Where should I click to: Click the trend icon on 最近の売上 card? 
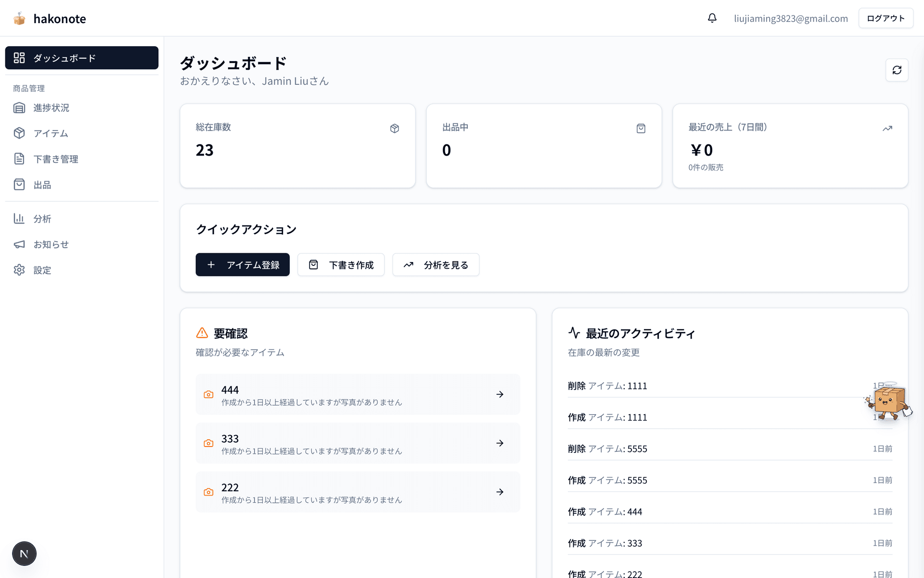click(x=887, y=128)
